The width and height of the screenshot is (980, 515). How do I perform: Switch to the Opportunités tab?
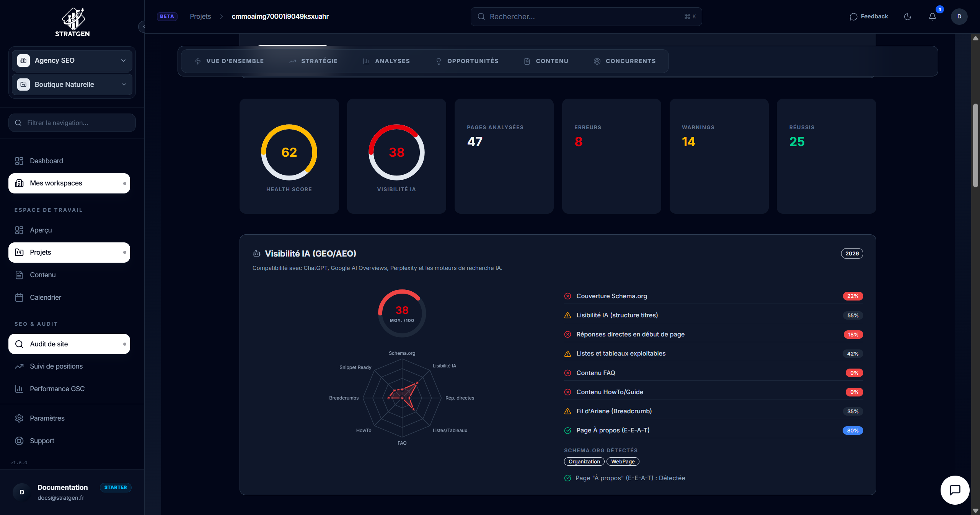pyautogui.click(x=467, y=61)
